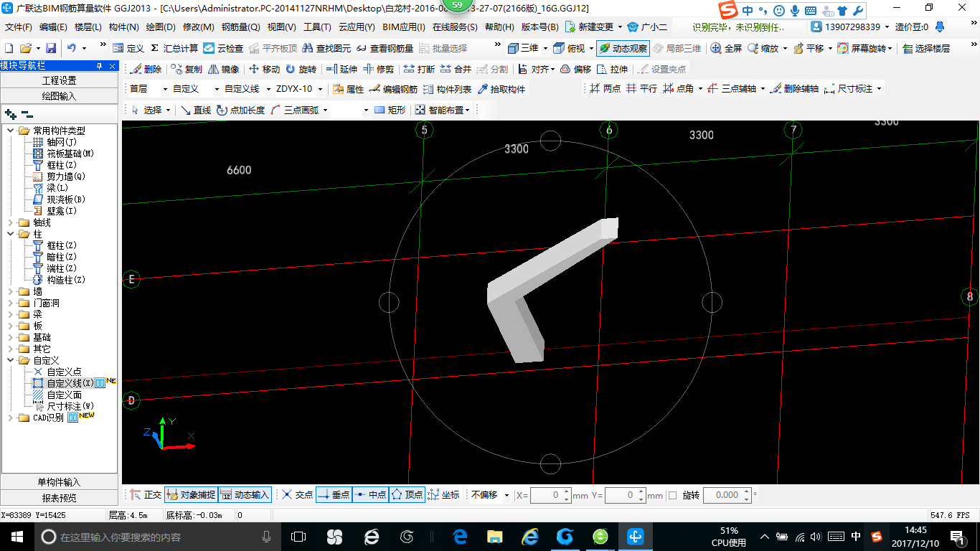
Task: Click the Undo arrow icon
Action: pos(72,48)
